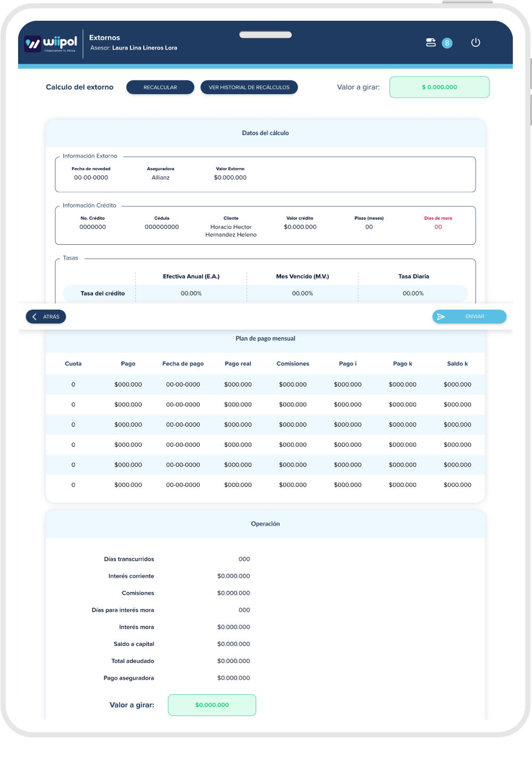Viewport: 532px width, 766px height.
Task: Click the red Días de mora value
Action: point(438,227)
